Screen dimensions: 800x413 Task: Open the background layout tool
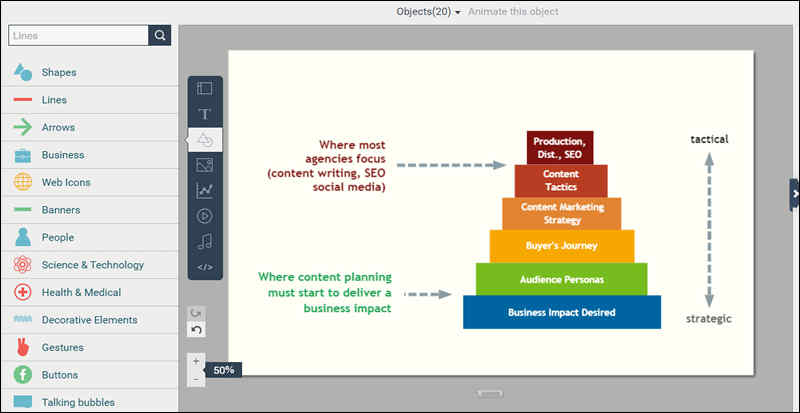(x=205, y=89)
